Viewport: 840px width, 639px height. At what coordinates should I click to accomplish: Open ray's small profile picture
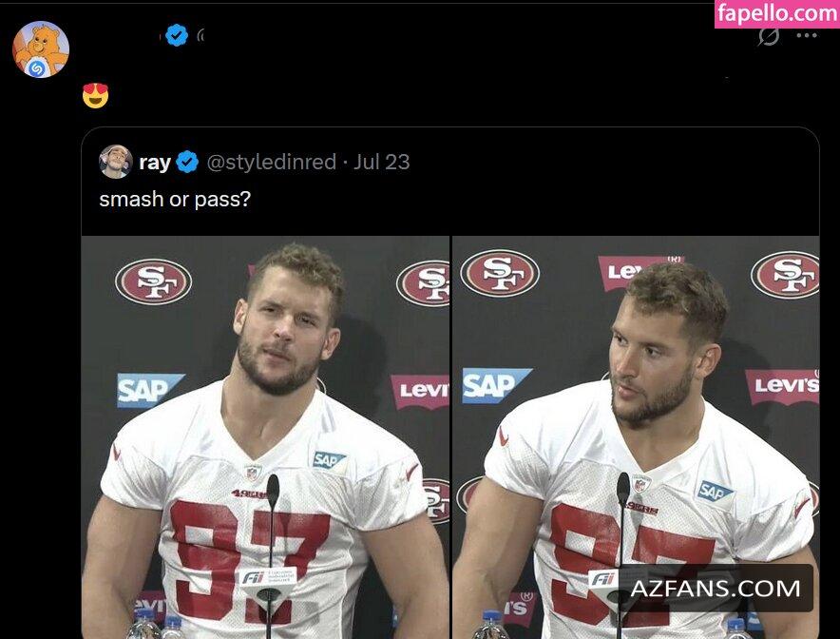116,162
